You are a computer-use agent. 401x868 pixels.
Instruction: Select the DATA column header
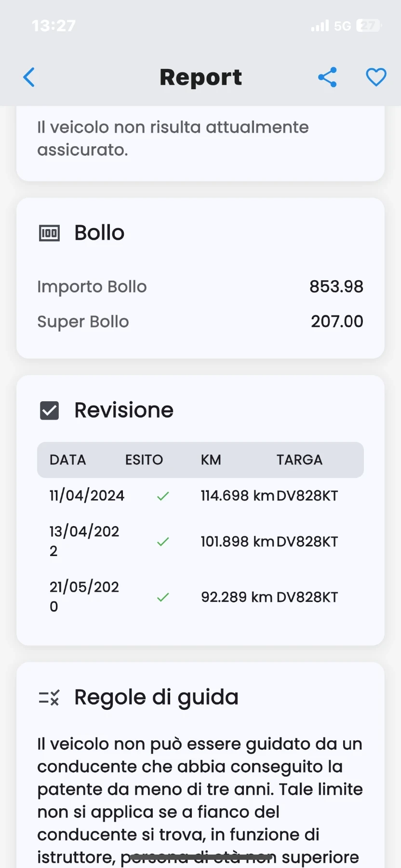click(x=68, y=460)
